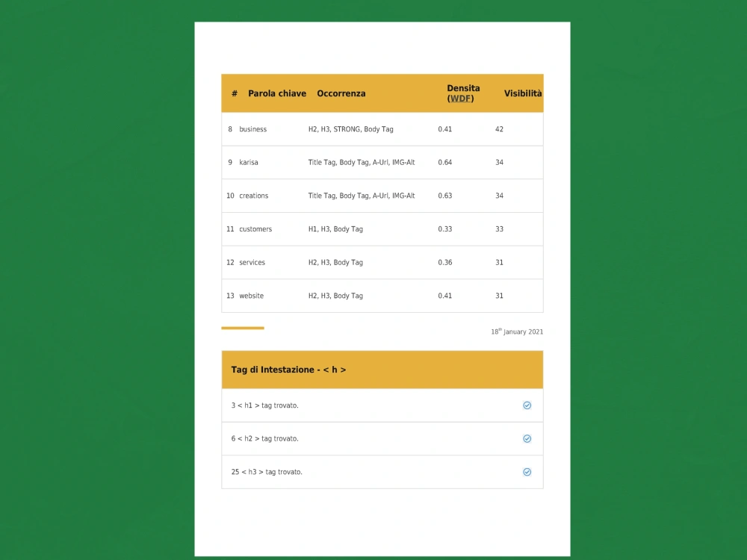Select the keyword 'creations'

(x=253, y=196)
